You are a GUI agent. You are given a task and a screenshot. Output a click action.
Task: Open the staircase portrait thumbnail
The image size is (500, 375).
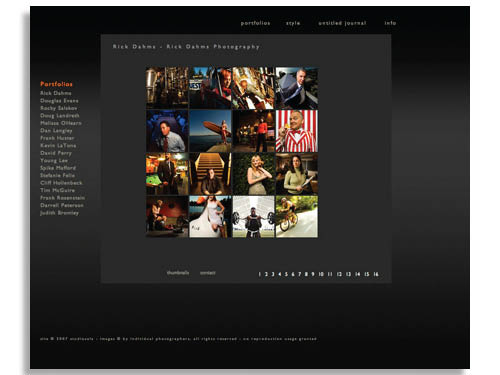(x=210, y=174)
